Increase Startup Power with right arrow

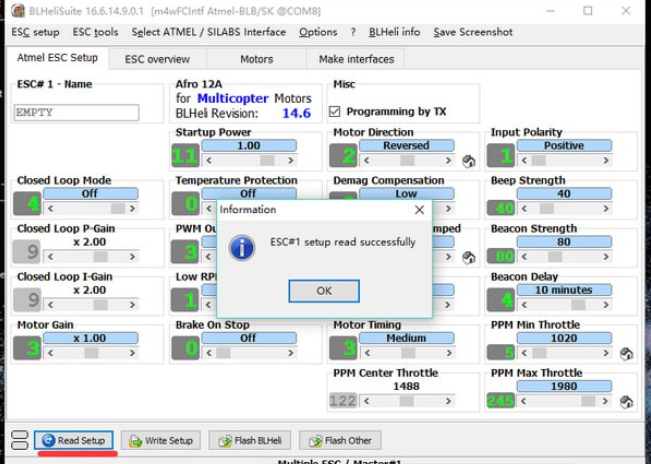click(x=291, y=160)
